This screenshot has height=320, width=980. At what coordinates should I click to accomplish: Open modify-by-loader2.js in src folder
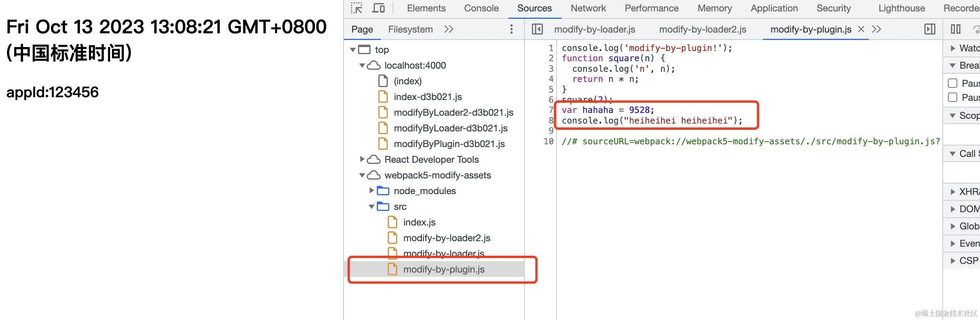coord(447,238)
